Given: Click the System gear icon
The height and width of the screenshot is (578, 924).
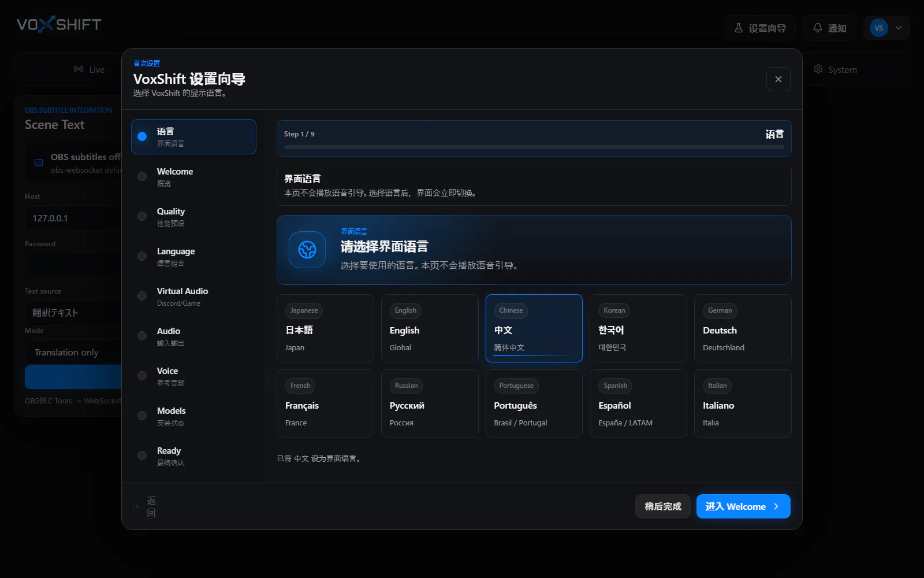Looking at the screenshot, I should [818, 69].
